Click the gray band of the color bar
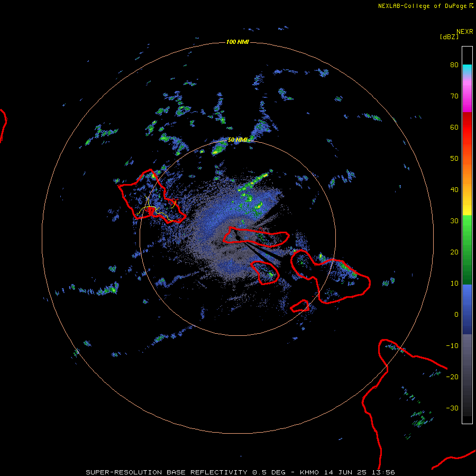 click(467, 375)
